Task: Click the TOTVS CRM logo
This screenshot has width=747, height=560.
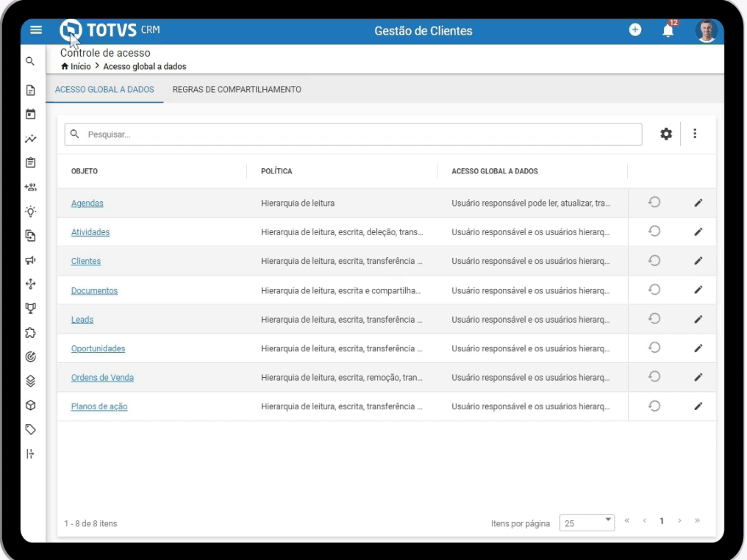Action: pyautogui.click(x=110, y=30)
